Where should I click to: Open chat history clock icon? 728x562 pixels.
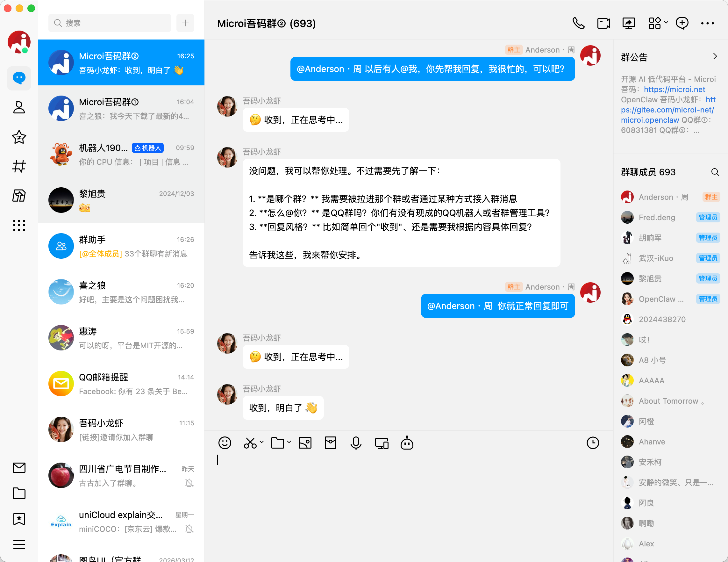[592, 443]
